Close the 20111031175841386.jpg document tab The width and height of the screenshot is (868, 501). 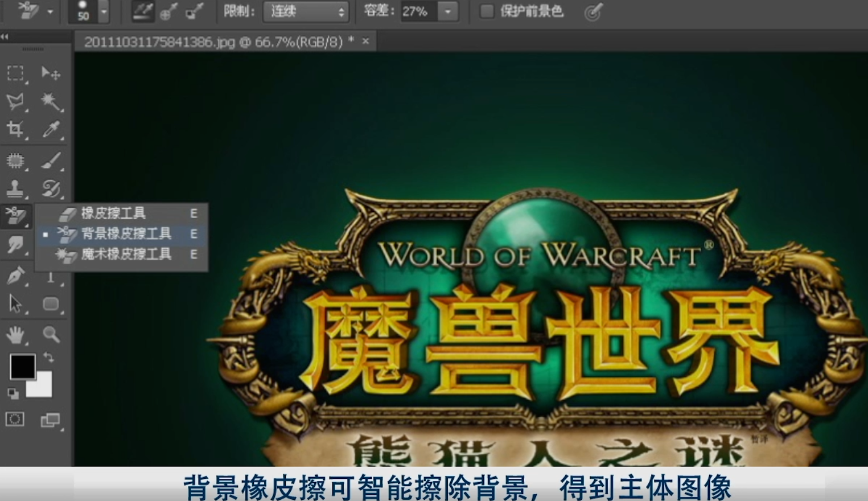point(365,42)
